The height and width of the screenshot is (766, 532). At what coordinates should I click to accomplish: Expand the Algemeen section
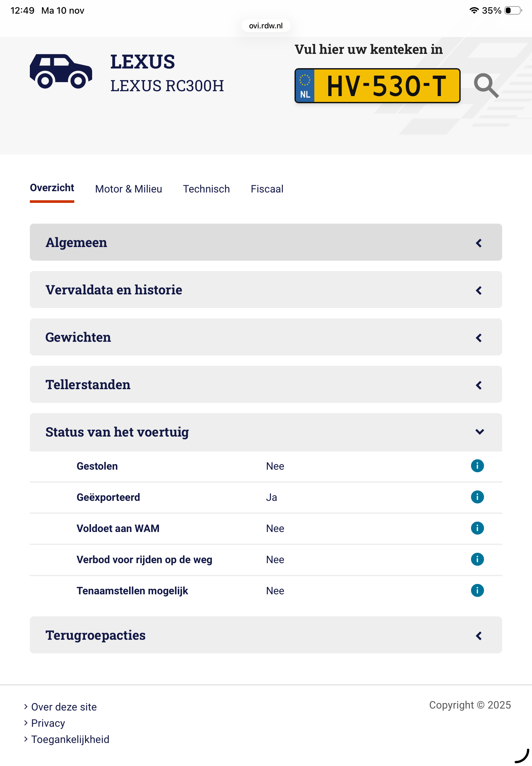click(266, 242)
